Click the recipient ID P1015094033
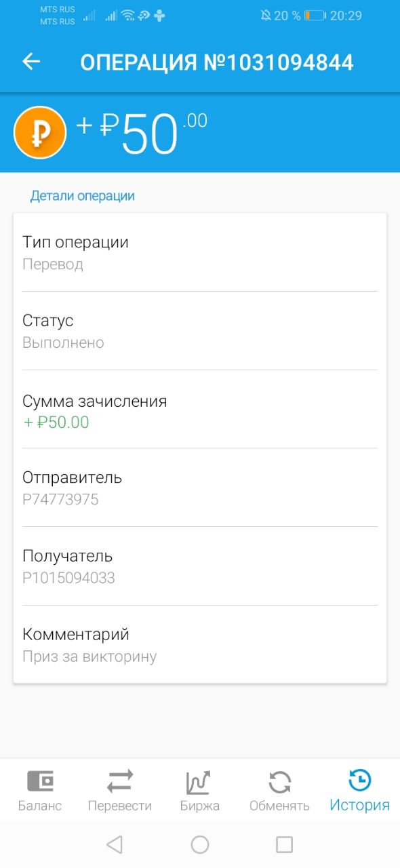 (x=68, y=578)
